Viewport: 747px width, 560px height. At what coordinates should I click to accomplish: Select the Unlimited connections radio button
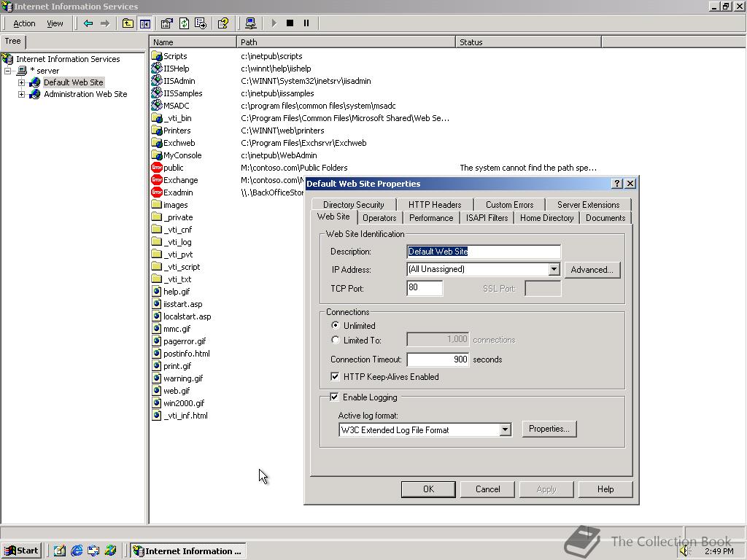pyautogui.click(x=336, y=325)
